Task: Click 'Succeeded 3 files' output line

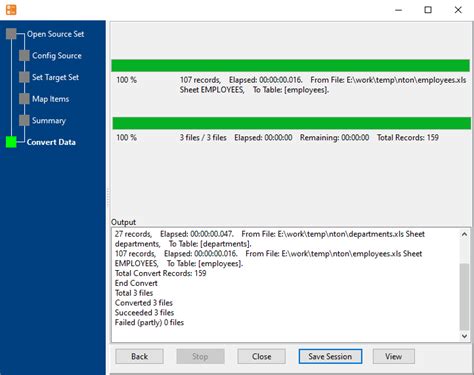Action: pos(144,313)
